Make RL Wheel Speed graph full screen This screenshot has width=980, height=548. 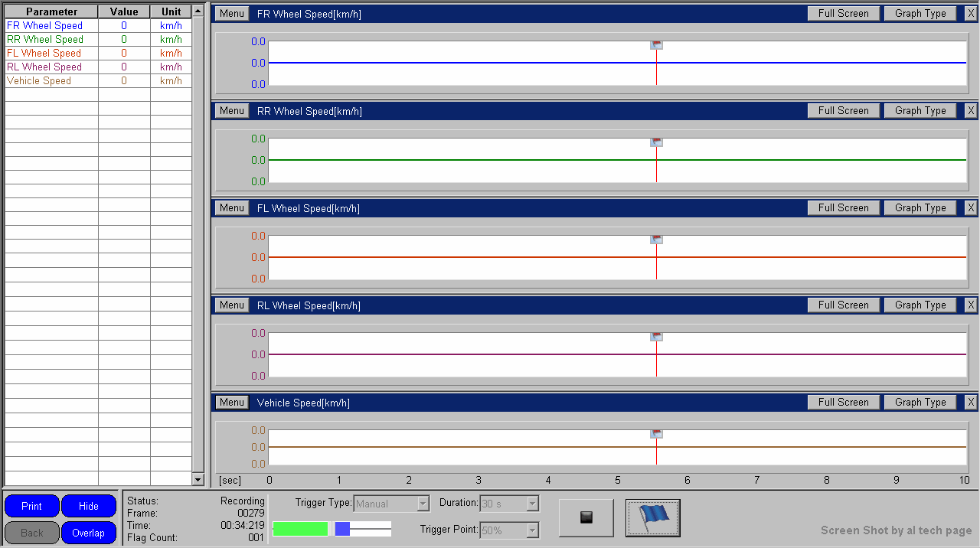[843, 305]
